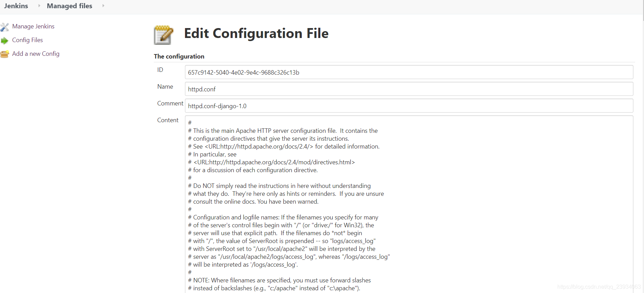Go to Managed files breadcrumb
Image resolution: width=644 pixels, height=293 pixels.
click(x=70, y=6)
